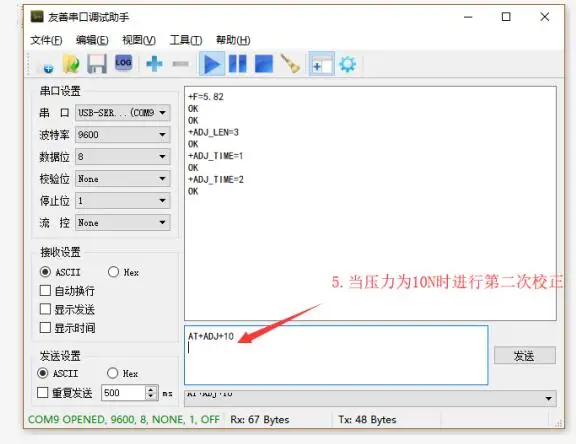576x444 pixels.
Task: Open settings with the gear icon
Action: tap(348, 64)
